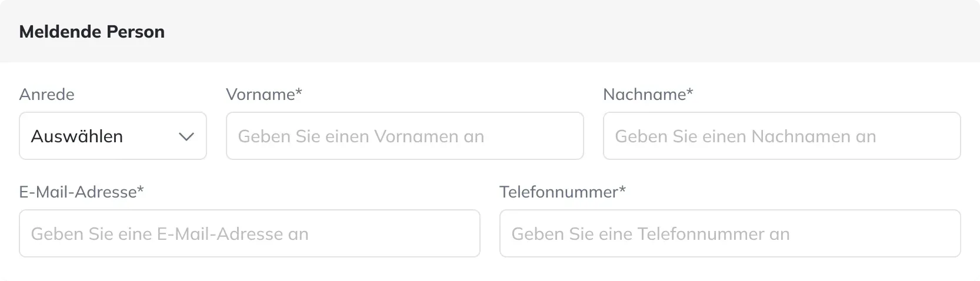Click the required asterisk next to Vorname
Screen dimensions: 980x281
(x=299, y=92)
